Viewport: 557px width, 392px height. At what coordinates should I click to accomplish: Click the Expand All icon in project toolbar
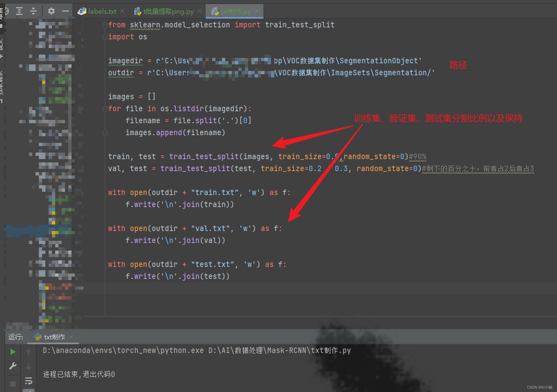pos(19,11)
